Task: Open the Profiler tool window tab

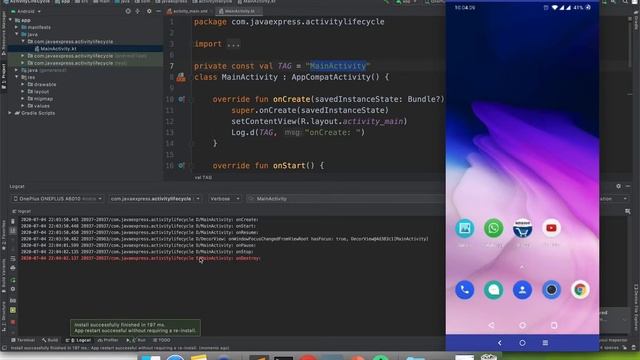Action: 108,340
